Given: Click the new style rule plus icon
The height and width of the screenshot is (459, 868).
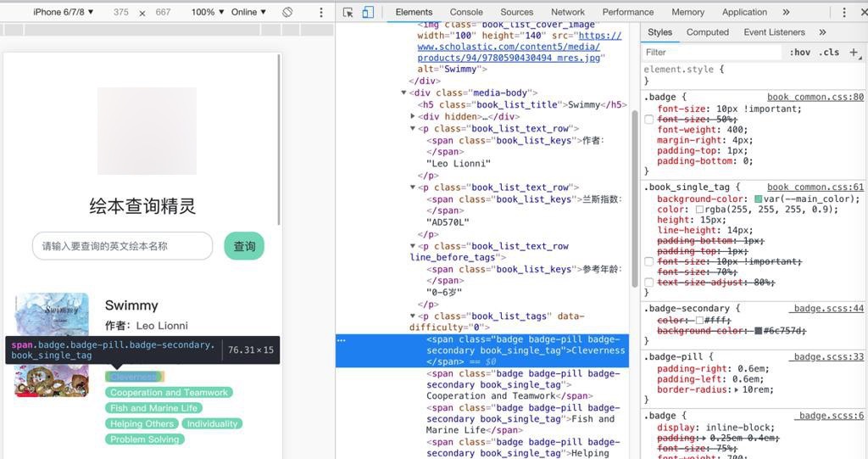Looking at the screenshot, I should [x=854, y=52].
